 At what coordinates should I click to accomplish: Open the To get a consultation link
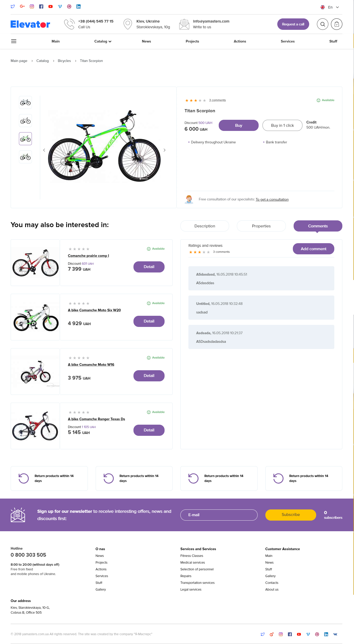point(272,199)
